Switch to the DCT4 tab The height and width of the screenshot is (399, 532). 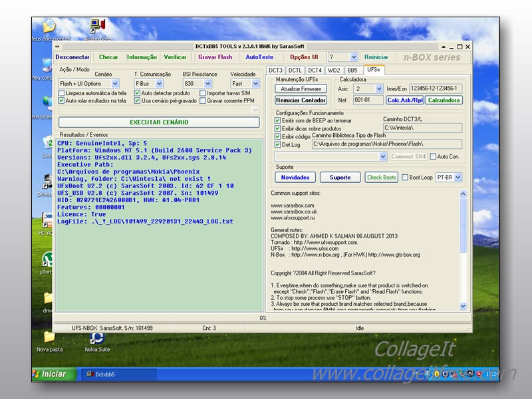pos(315,70)
